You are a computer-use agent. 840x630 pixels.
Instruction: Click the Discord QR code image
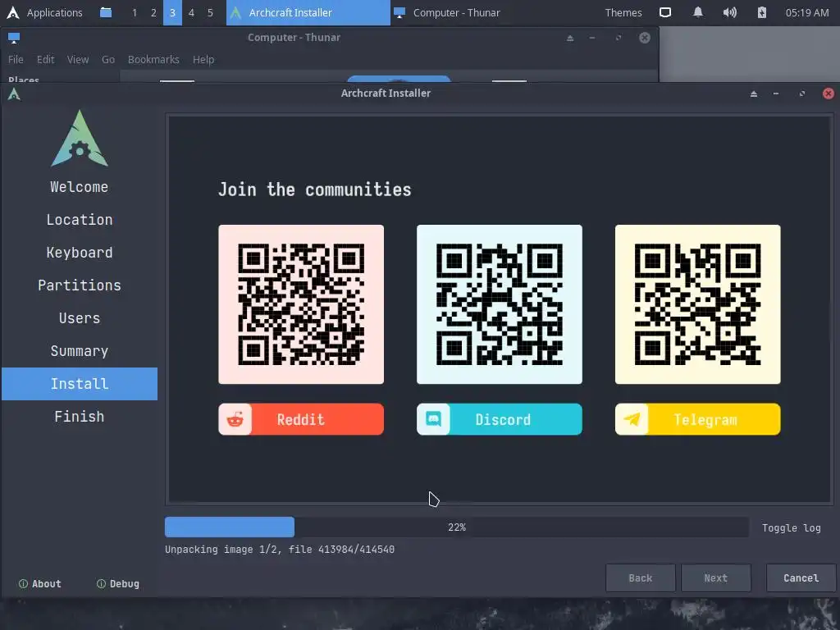500,304
